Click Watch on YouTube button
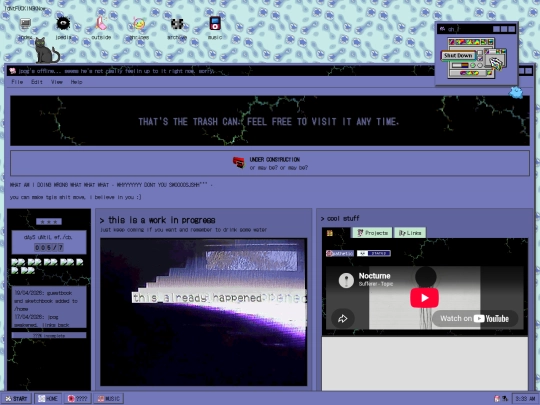Image resolution: width=540 pixels, height=405 pixels. coord(475,319)
